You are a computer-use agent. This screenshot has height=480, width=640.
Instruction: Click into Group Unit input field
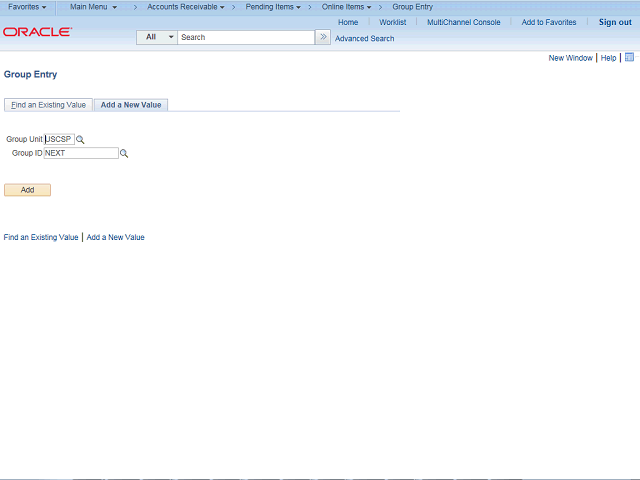(x=59, y=139)
